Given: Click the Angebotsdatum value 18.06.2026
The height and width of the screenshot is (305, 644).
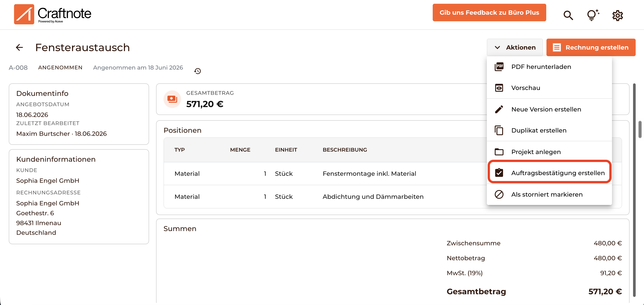Looking at the screenshot, I should click(x=32, y=115).
